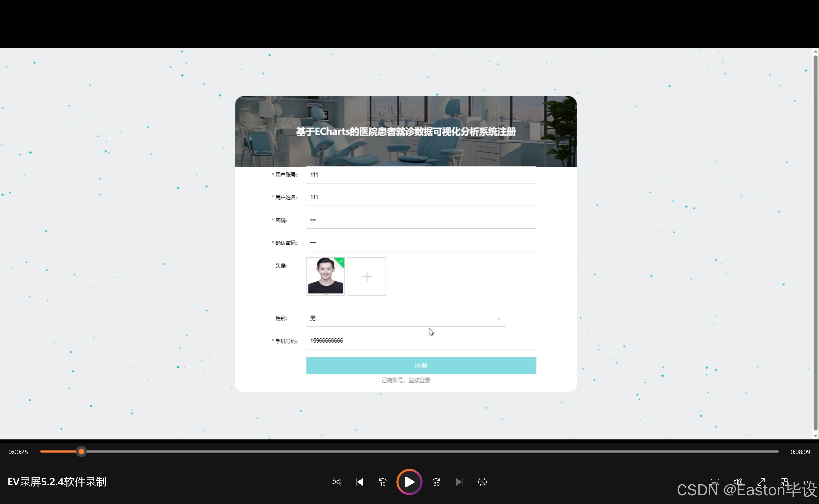Play the video with the center play button

409,482
